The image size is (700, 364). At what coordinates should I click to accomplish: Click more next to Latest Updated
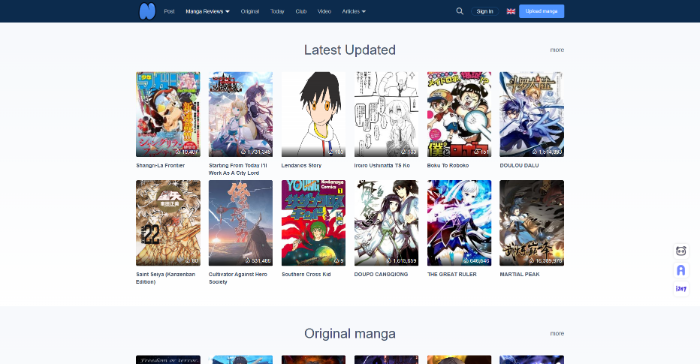(557, 50)
